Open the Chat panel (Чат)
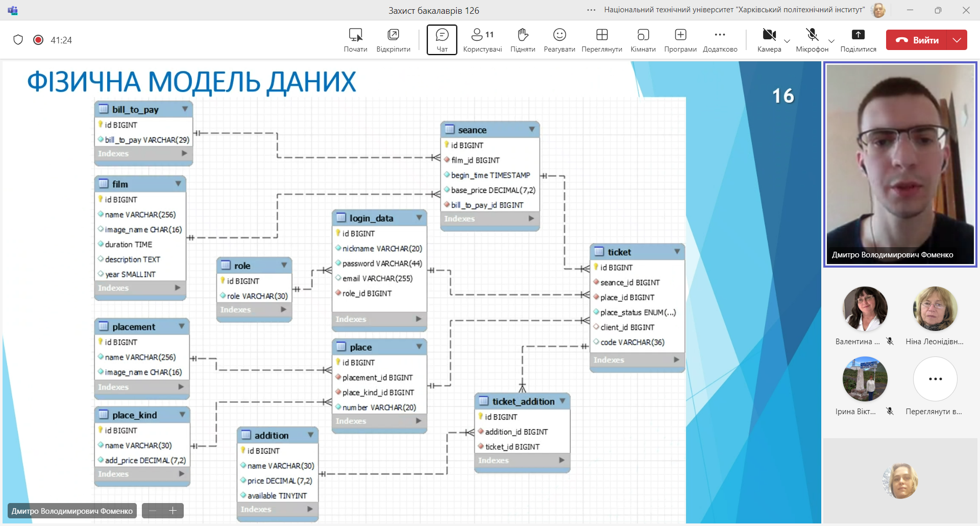 click(442, 40)
